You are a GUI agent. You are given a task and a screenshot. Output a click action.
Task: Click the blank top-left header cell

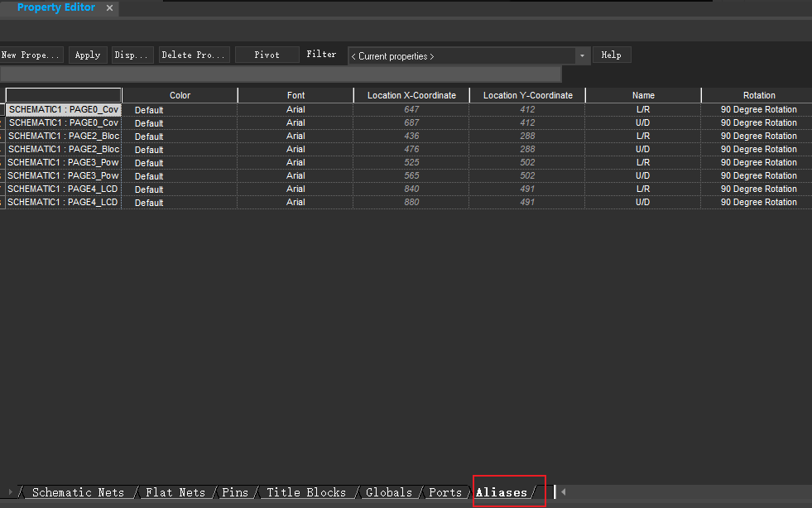(64, 95)
